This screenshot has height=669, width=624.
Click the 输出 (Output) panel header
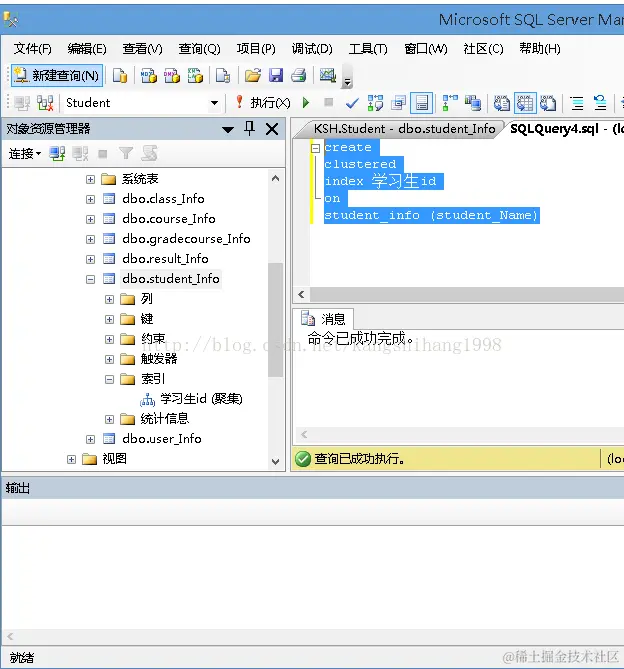313,488
